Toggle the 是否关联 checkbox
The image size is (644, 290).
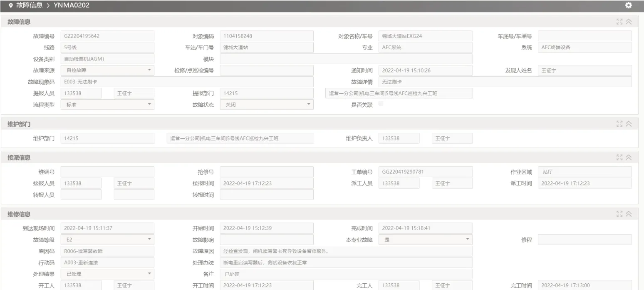tap(381, 103)
